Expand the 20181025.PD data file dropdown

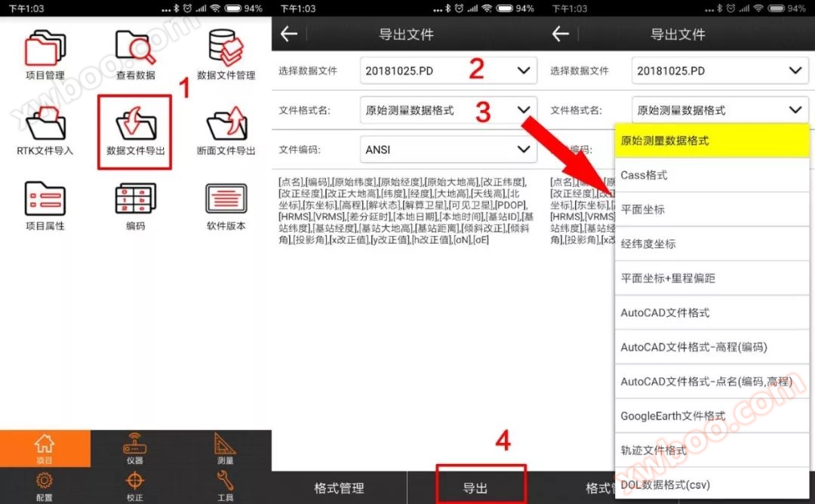[448, 71]
